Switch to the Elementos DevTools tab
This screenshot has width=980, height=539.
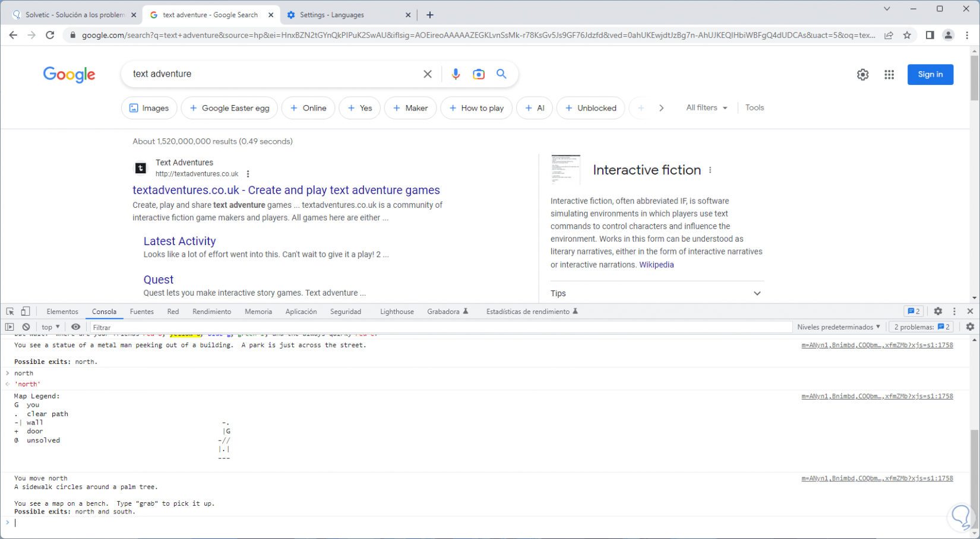tap(62, 312)
